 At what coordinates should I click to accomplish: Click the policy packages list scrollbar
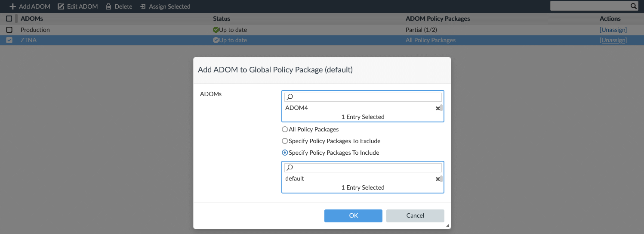coord(441,178)
